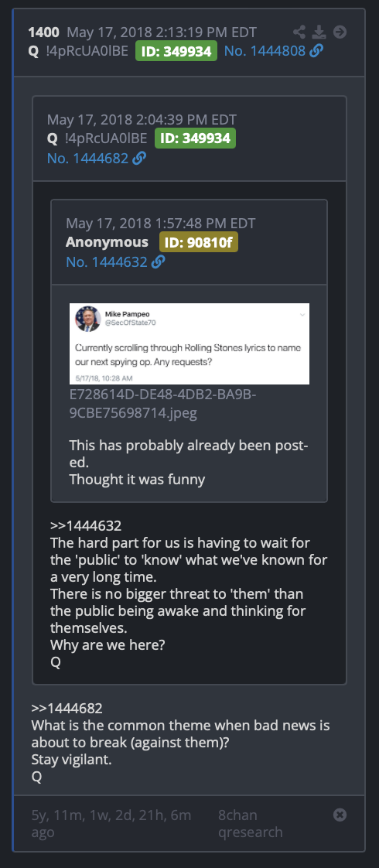This screenshot has width=379, height=868.
Task: Click chain-link icon beside No. 1444682
Action: click(x=139, y=159)
